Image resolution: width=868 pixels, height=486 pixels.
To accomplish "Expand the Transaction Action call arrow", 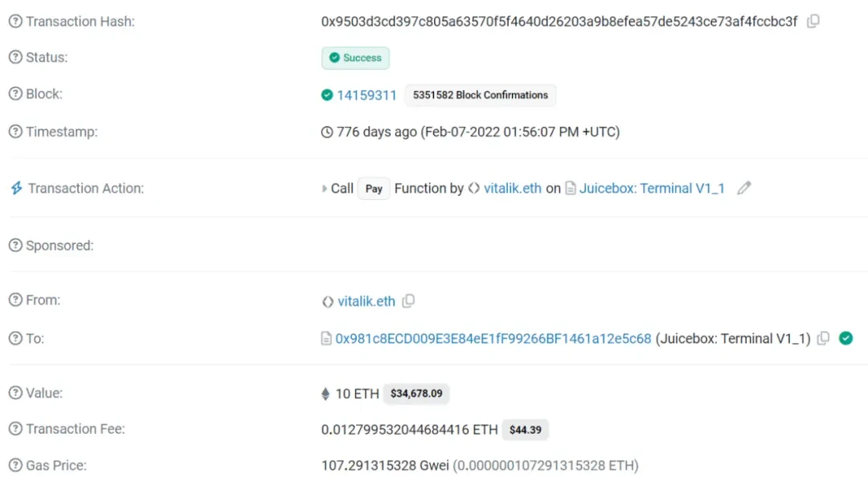I will coord(325,189).
